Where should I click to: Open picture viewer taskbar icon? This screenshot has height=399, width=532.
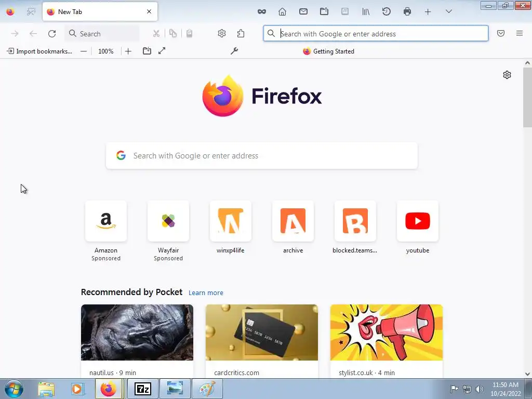tap(175, 389)
